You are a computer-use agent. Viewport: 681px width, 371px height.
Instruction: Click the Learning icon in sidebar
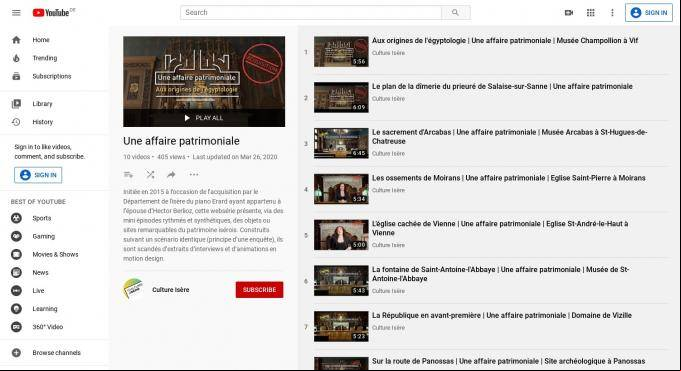click(x=16, y=309)
